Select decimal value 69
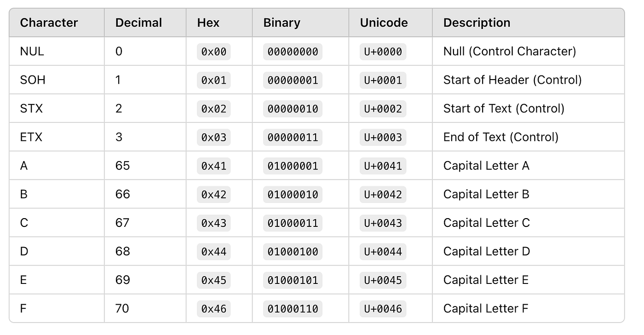 (123, 280)
